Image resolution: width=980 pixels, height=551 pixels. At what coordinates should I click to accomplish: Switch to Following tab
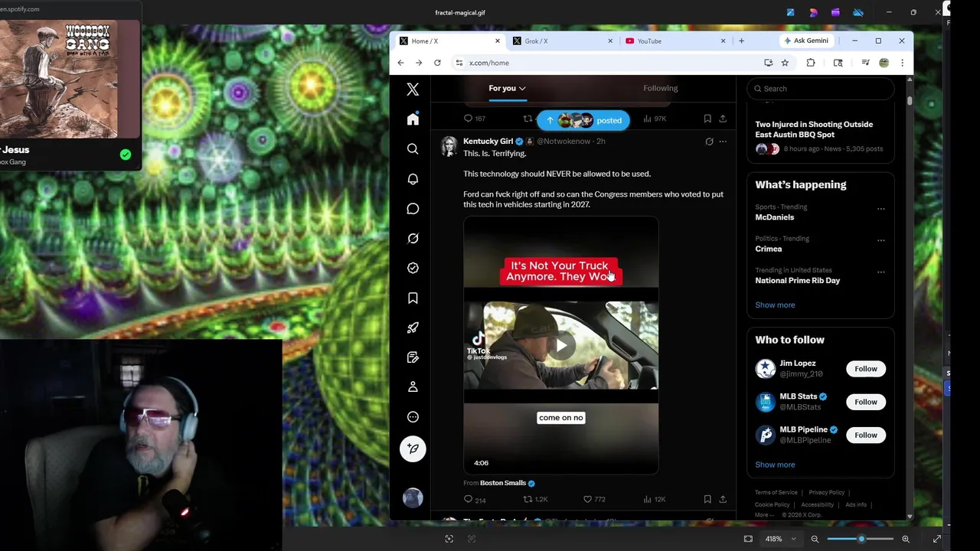pos(660,88)
